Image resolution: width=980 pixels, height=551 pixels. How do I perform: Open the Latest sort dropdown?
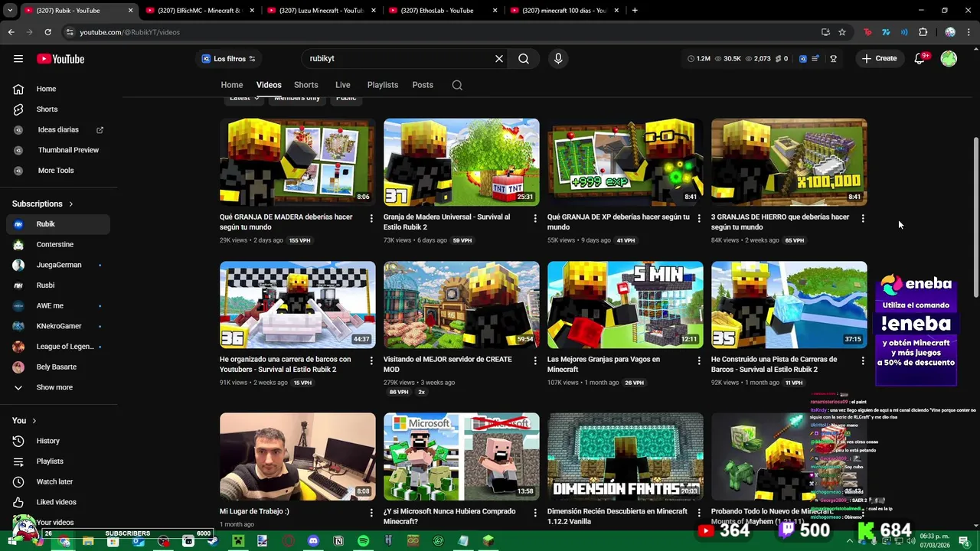[x=245, y=98]
